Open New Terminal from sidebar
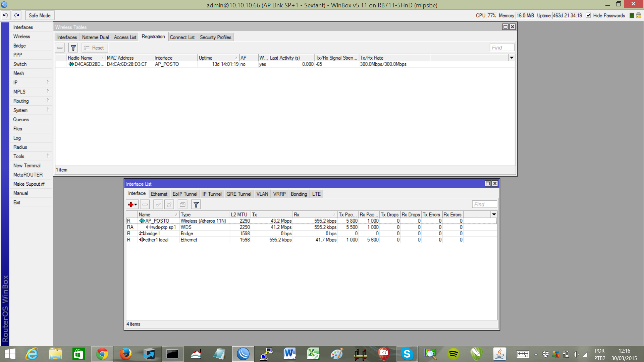The height and width of the screenshot is (362, 644). tap(27, 166)
